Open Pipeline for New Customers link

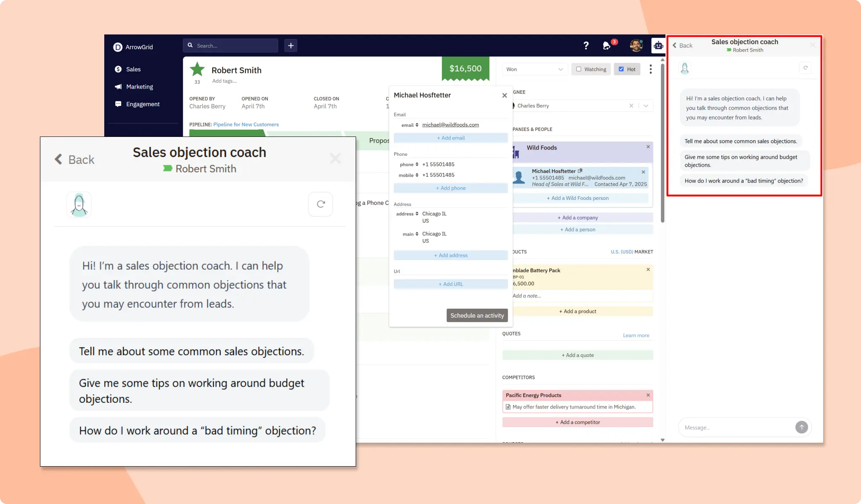click(x=246, y=124)
